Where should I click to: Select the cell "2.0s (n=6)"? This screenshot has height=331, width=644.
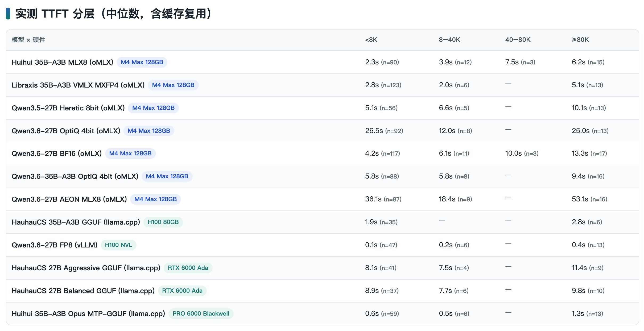click(454, 85)
